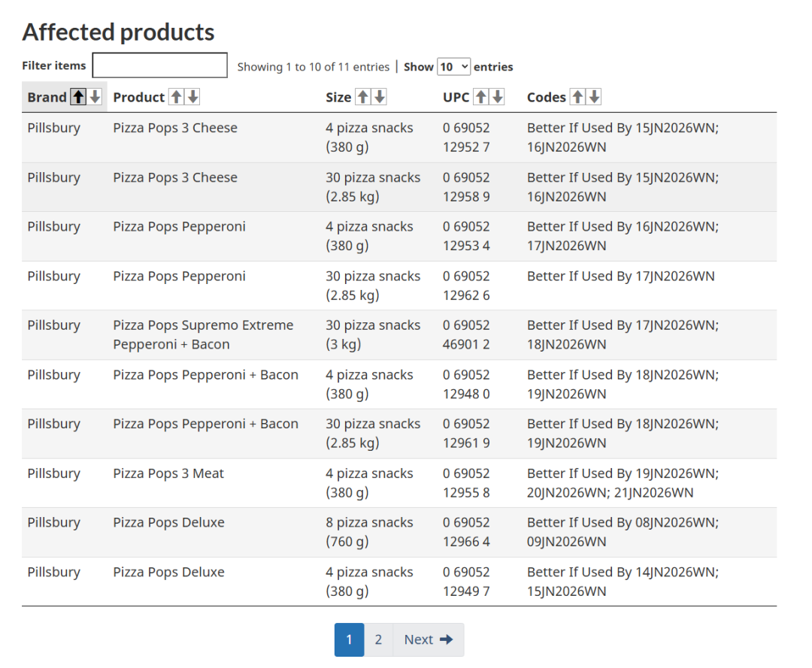Screen dimensions: 812x668
Task: Click the Next page button
Action: coord(429,639)
